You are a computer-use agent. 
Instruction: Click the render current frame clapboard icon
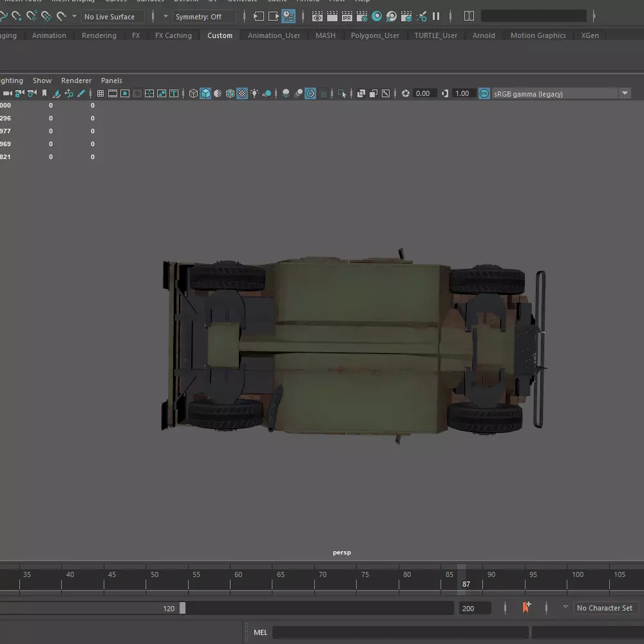pyautogui.click(x=332, y=16)
